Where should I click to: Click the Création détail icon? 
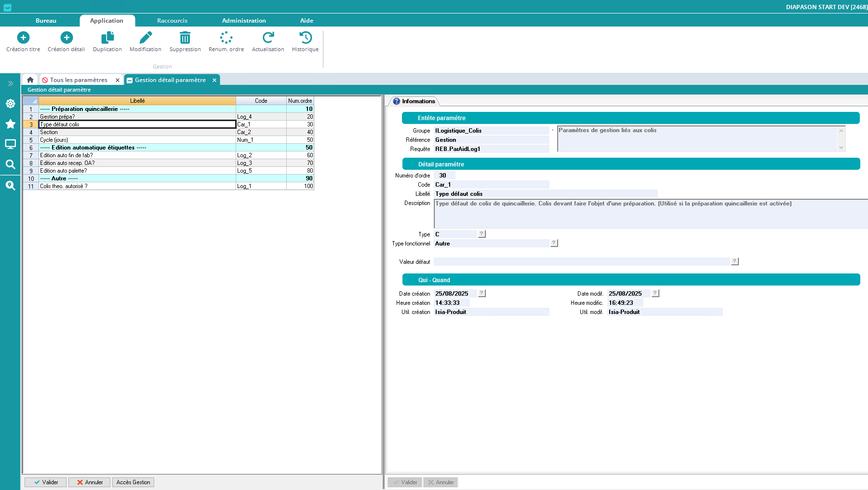[x=67, y=38]
